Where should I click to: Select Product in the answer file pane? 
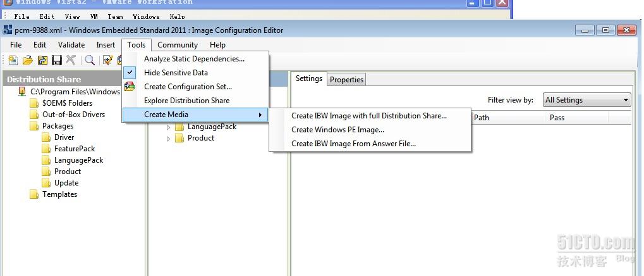(x=201, y=138)
